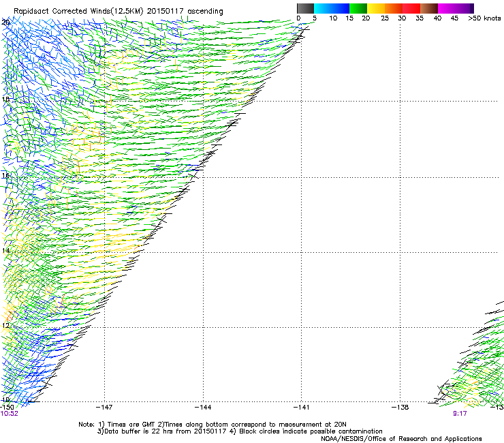Click the cyan-blue 5-15 knots legend band

click(x=332, y=8)
